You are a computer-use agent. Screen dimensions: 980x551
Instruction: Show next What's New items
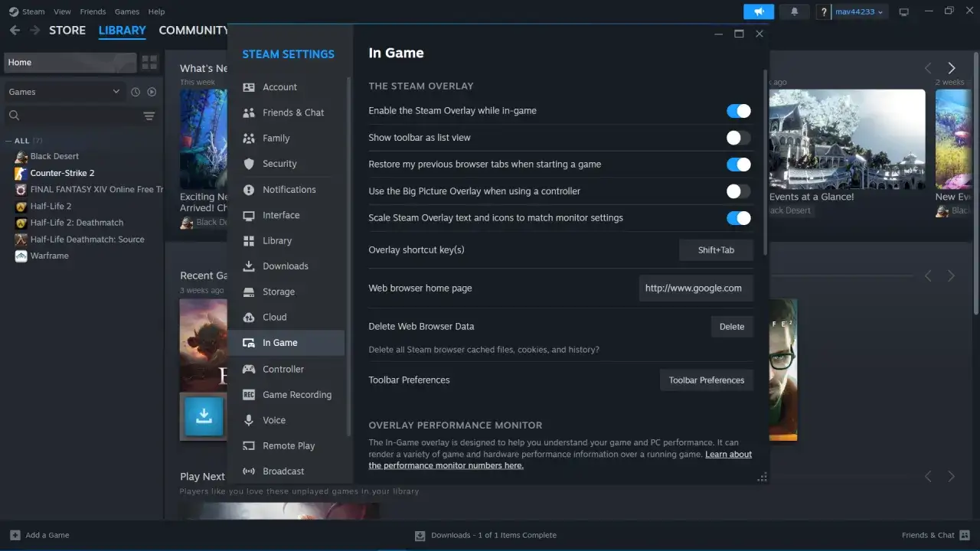coord(952,68)
